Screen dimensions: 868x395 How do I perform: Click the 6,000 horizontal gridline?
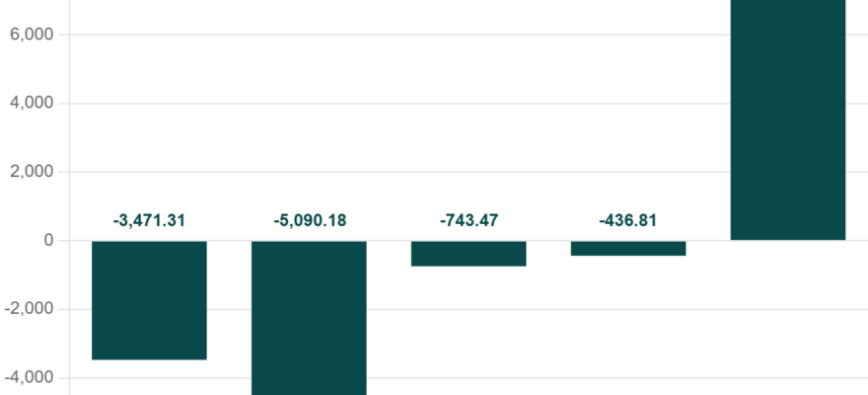[398, 35]
